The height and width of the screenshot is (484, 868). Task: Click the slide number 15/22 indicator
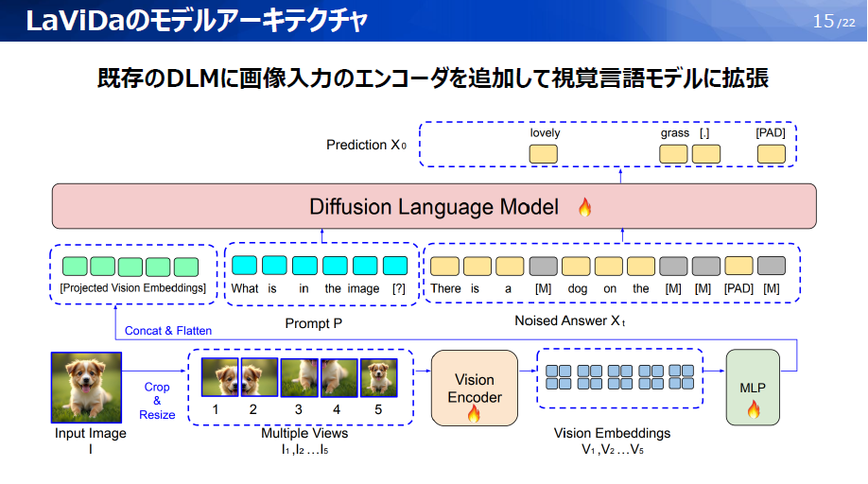click(834, 22)
